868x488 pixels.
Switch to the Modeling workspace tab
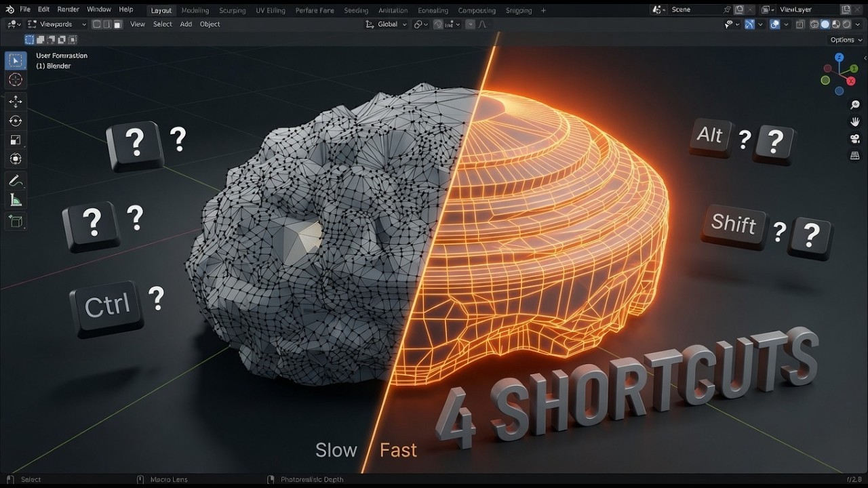click(x=195, y=10)
